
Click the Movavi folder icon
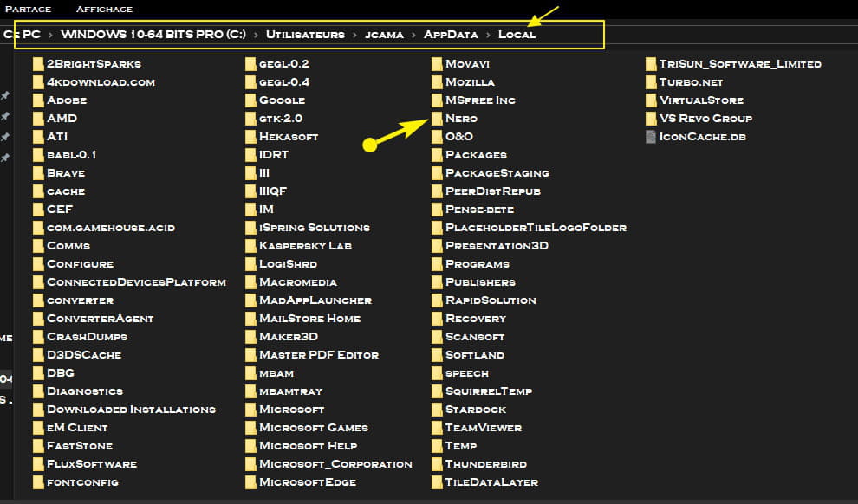(x=437, y=64)
